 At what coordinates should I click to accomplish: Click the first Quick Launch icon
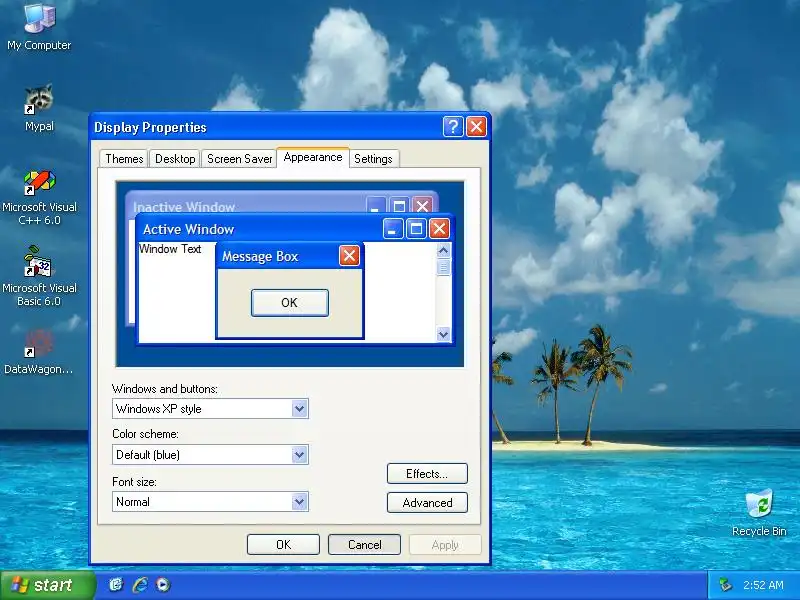click(116, 585)
